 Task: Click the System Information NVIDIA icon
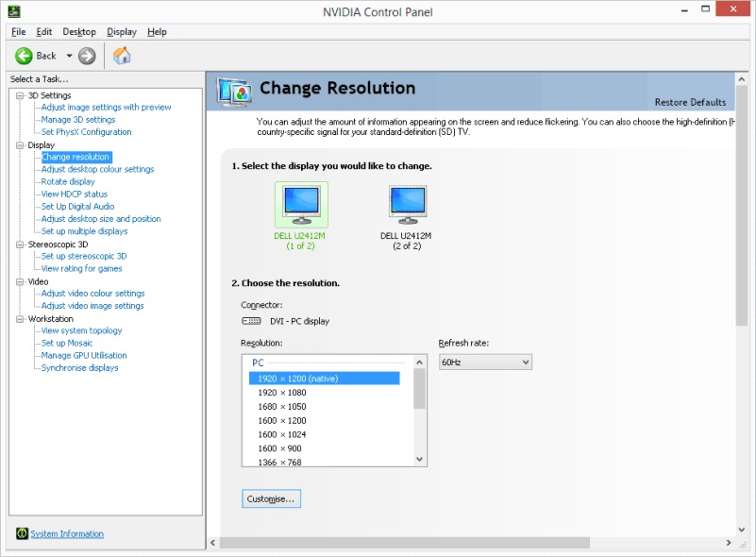point(22,532)
